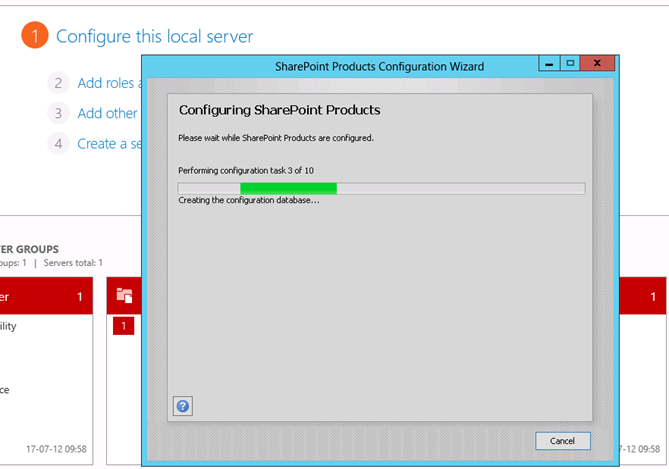The height and width of the screenshot is (469, 669).
Task: Click 'Please wait while SharePoint Products are configured'
Action: tap(276, 138)
